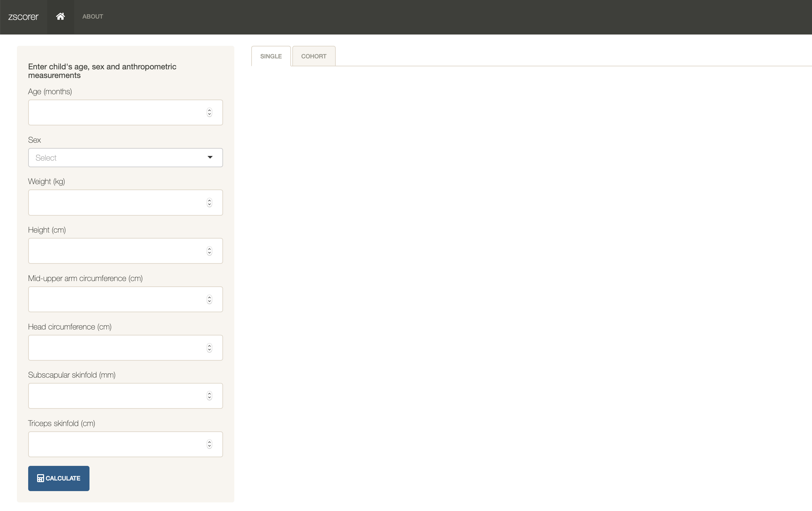Image resolution: width=812 pixels, height=511 pixels.
Task: Increment the Height (cm) value with its stepper
Action: tap(209, 249)
